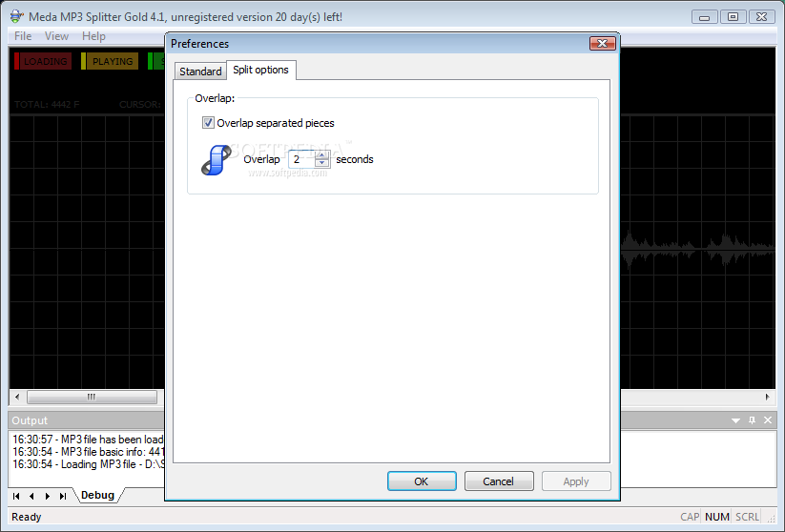This screenshot has width=785, height=532.
Task: Click the blue film-strip overlap icon
Action: click(x=216, y=159)
